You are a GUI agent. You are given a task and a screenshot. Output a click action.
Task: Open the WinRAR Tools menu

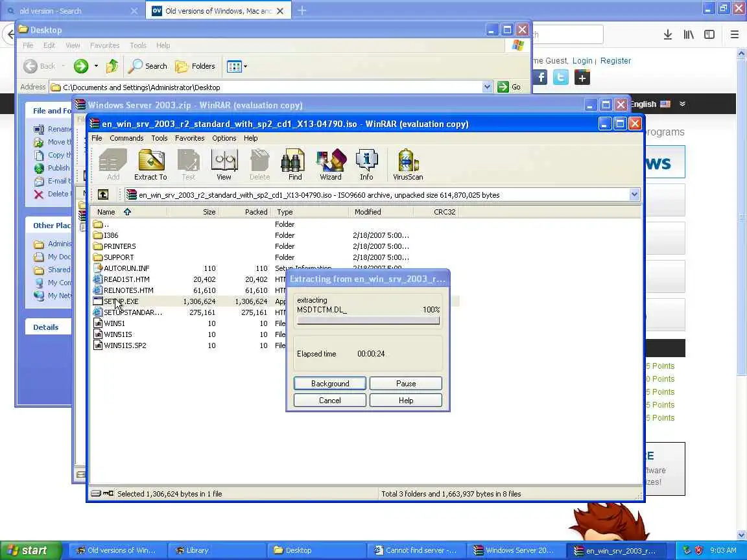click(x=159, y=138)
